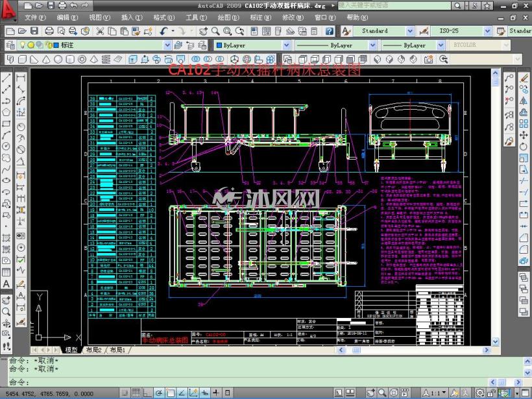The width and height of the screenshot is (532, 399).
Task: Open Help with the question mark icon
Action: (329, 31)
